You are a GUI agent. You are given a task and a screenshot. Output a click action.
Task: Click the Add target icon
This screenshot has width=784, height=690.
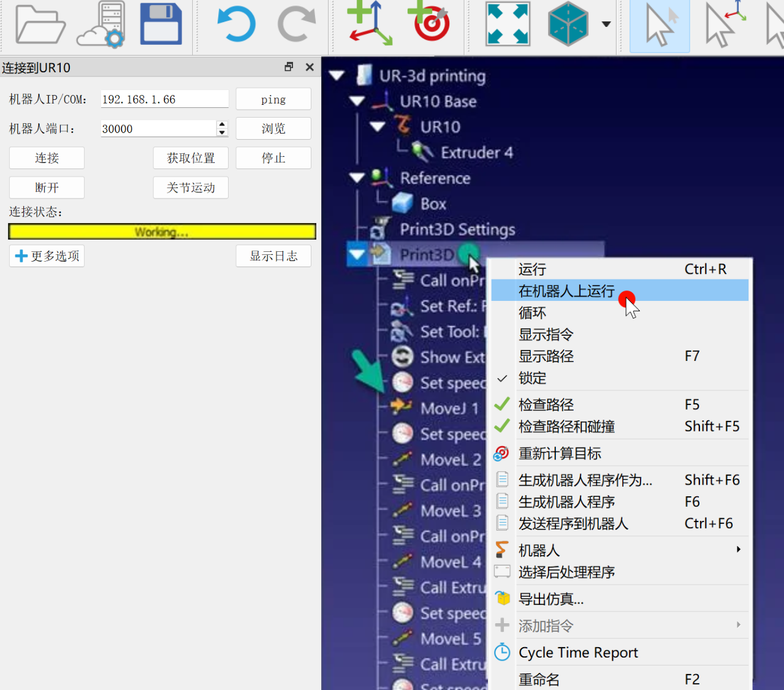430,25
